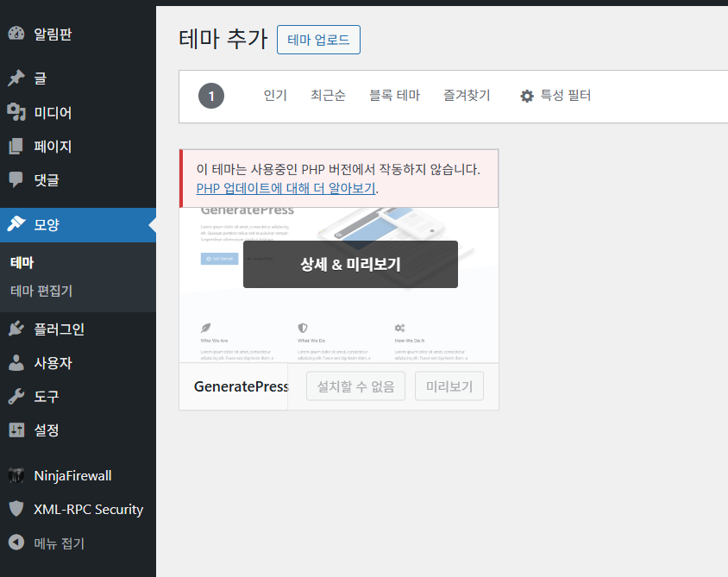Click the 테마 업로드 button
This screenshot has height=577, width=728.
point(318,40)
